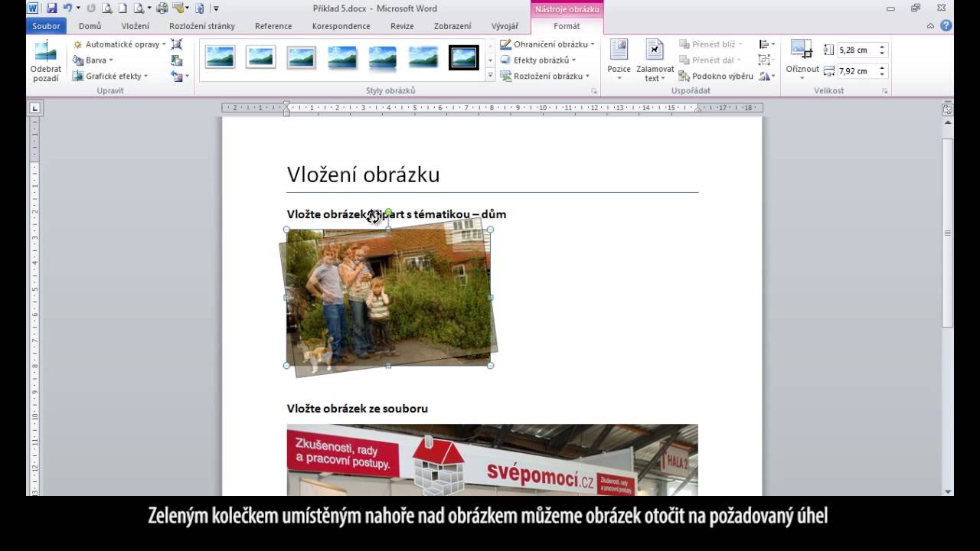
Task: Open the undo history dropdown arrow
Action: (x=78, y=8)
